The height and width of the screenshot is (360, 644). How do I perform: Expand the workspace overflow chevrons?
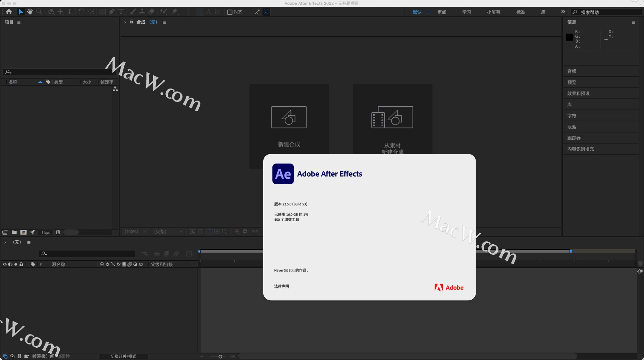tap(563, 12)
